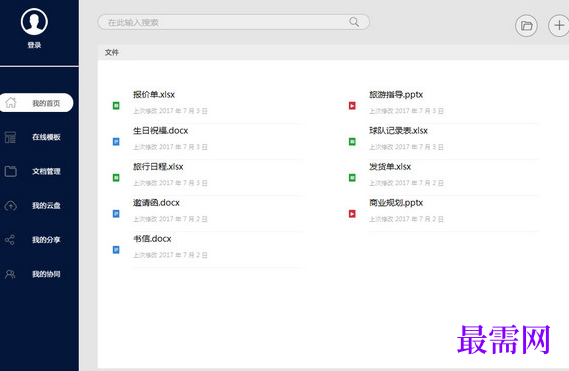
Task: Open file 邀请函.docx
Action: point(156,202)
